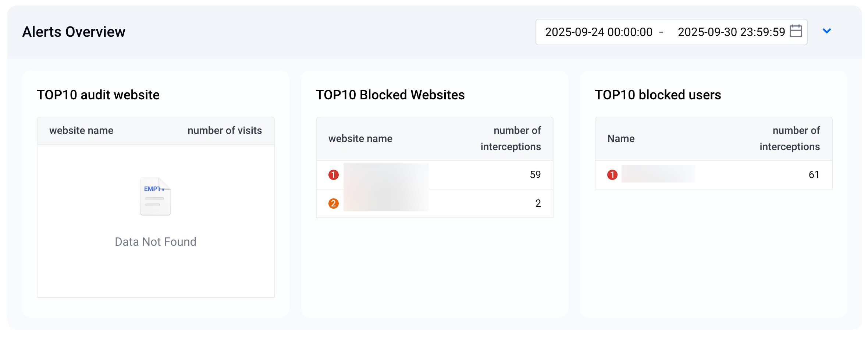
Task: Click rank 1 badge in blocked users
Action: point(612,175)
